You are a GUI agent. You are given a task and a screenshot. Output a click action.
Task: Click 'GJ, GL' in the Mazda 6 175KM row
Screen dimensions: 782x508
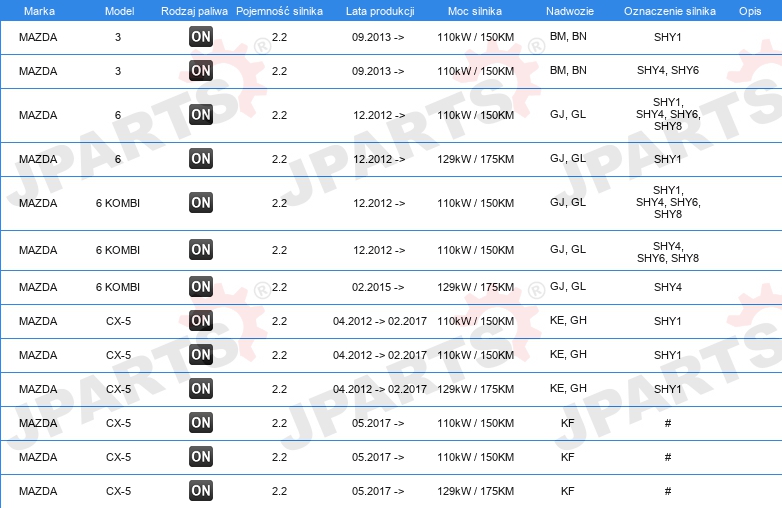(x=568, y=158)
